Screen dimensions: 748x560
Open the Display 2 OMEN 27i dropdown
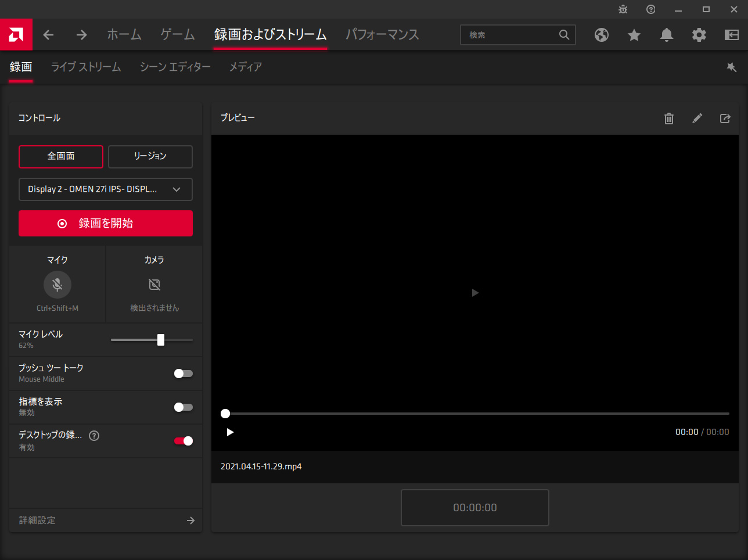click(106, 189)
